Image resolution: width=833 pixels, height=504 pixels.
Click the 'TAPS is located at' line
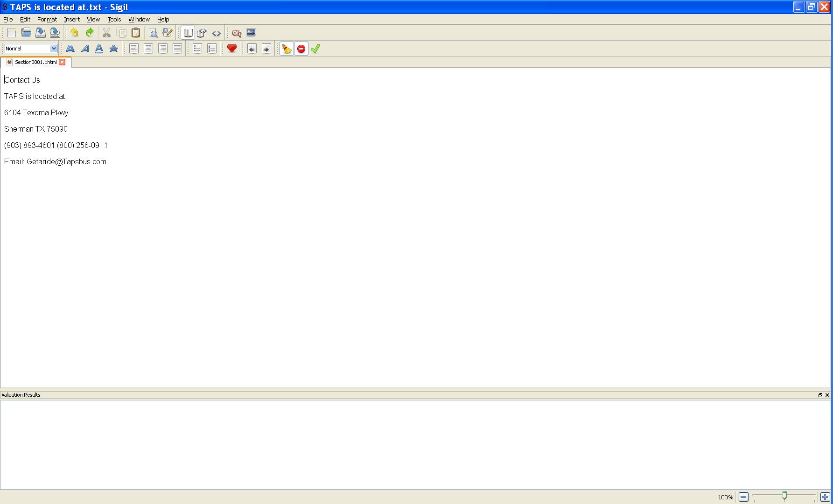click(35, 96)
